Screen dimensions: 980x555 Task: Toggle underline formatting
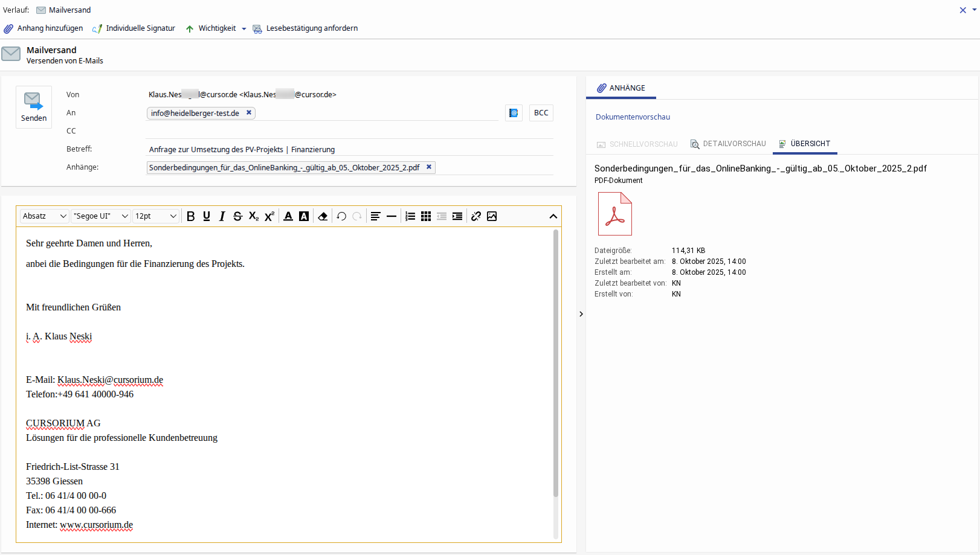206,216
